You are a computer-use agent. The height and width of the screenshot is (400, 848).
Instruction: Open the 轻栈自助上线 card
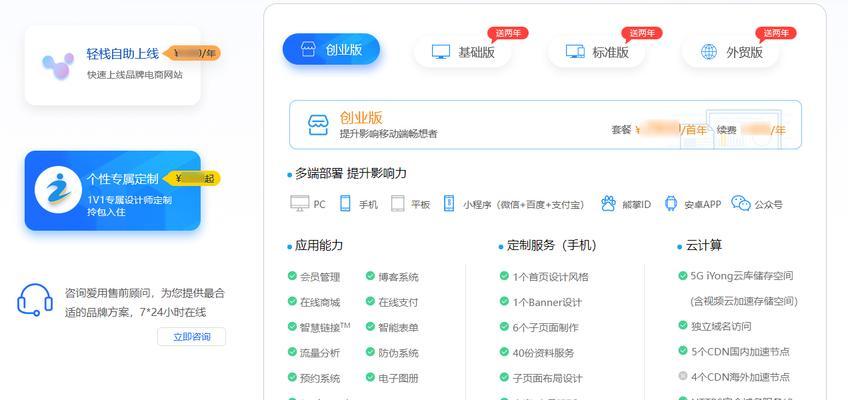[x=112, y=65]
